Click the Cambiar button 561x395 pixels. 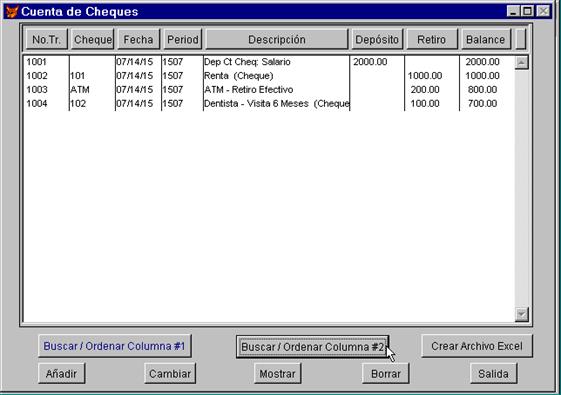point(170,374)
